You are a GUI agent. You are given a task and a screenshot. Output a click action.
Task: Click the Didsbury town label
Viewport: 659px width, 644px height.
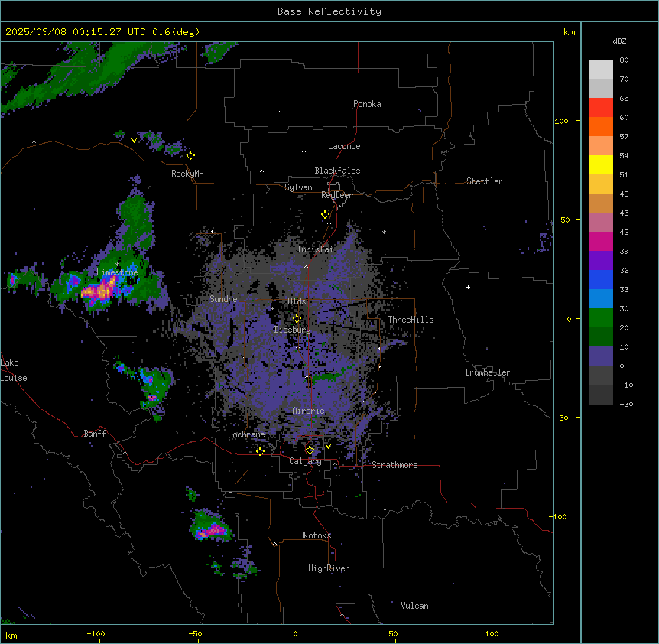tap(293, 330)
